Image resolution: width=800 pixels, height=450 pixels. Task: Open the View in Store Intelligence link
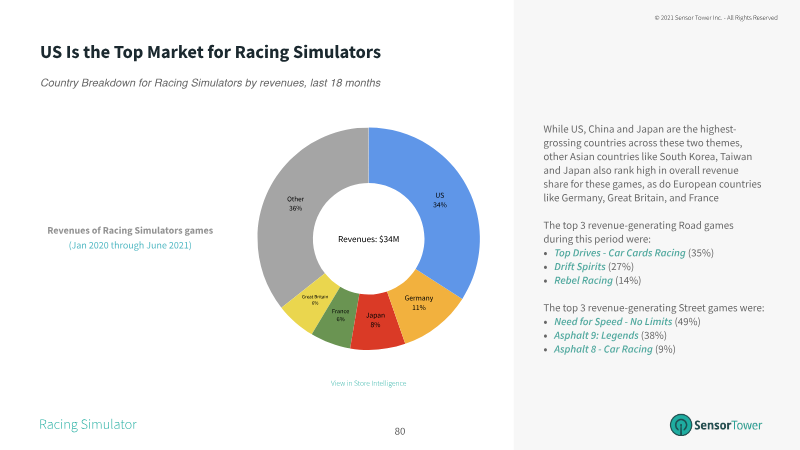point(368,383)
